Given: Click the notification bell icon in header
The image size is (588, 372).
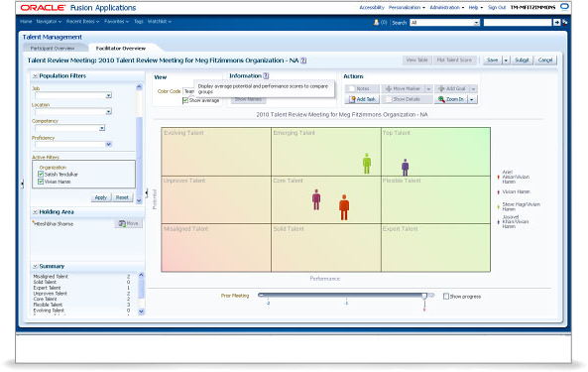Looking at the screenshot, I should [x=376, y=23].
